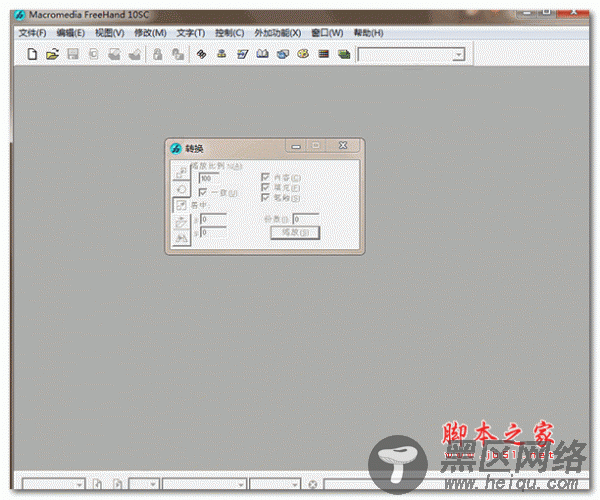Open the main toolbar combo box dropdown
This screenshot has height=500, width=600.
tap(458, 55)
